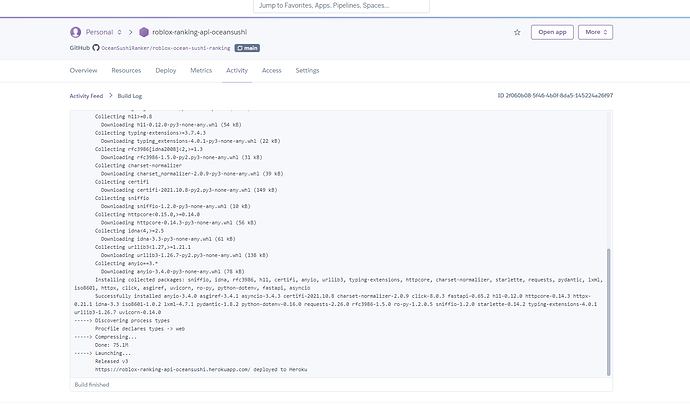Click the Open app button
Viewport: 690px width, 406px height.
[x=552, y=32]
